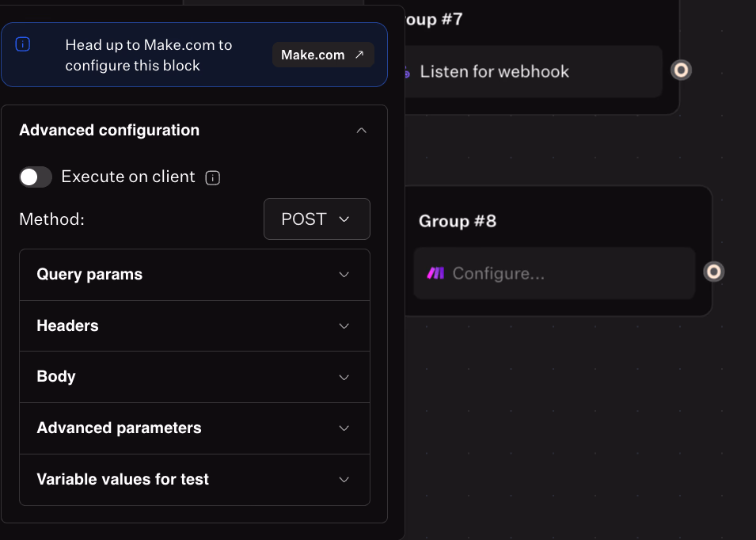This screenshot has height=540, width=756.
Task: Collapse the Advanced configuration panel
Action: [x=362, y=130]
